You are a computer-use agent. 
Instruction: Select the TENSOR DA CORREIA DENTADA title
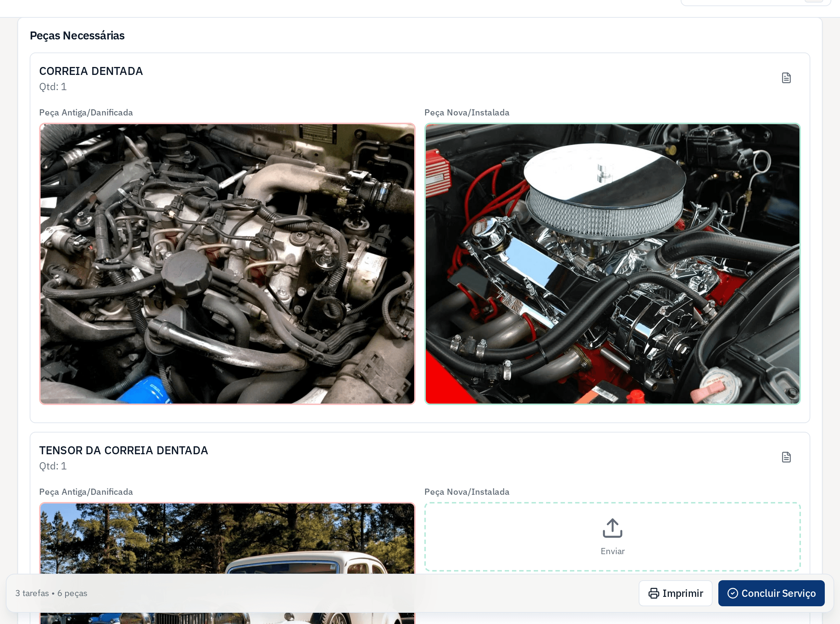(x=123, y=450)
